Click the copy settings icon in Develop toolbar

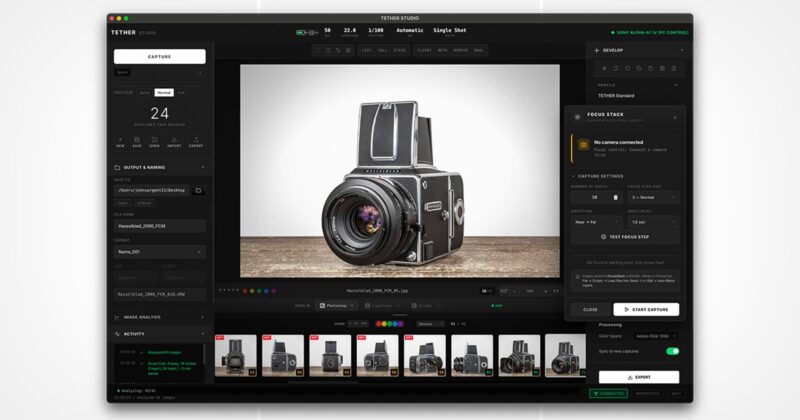[x=639, y=68]
